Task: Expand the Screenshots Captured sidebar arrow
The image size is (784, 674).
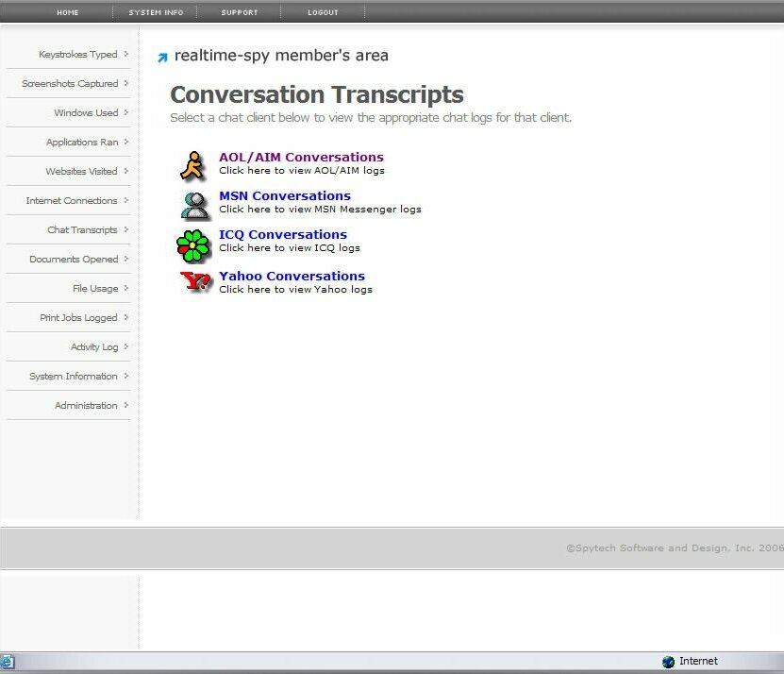Action: pyautogui.click(x=126, y=83)
